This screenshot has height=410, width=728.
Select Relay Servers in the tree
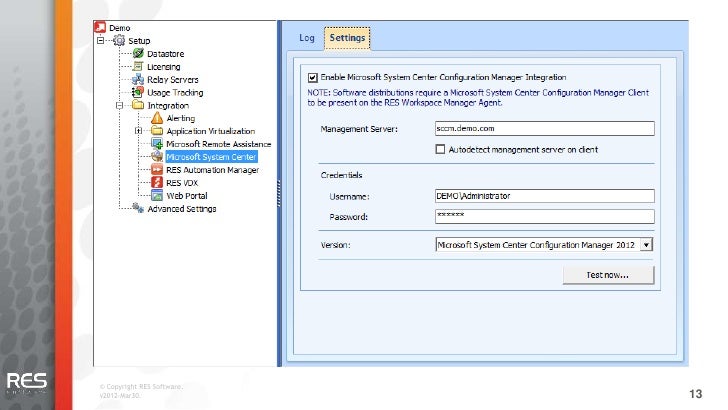tap(173, 80)
